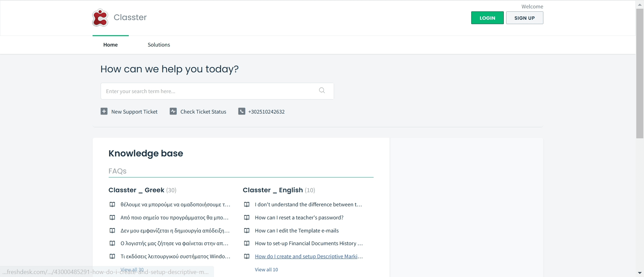The height and width of the screenshot is (277, 644).
Task: Open the FAQs section heading
Action: point(117,171)
